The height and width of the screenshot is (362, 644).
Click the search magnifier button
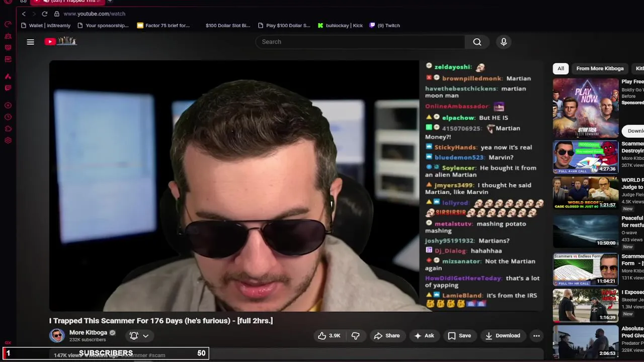477,42
